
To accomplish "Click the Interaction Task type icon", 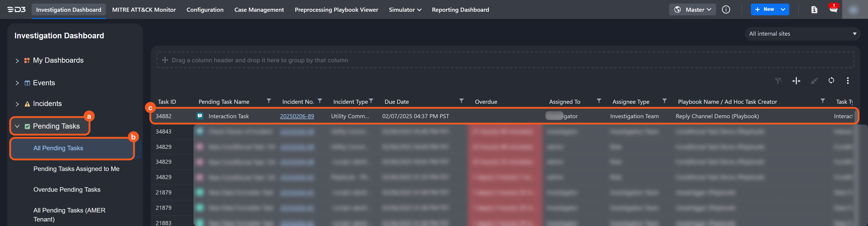I will pos(200,116).
